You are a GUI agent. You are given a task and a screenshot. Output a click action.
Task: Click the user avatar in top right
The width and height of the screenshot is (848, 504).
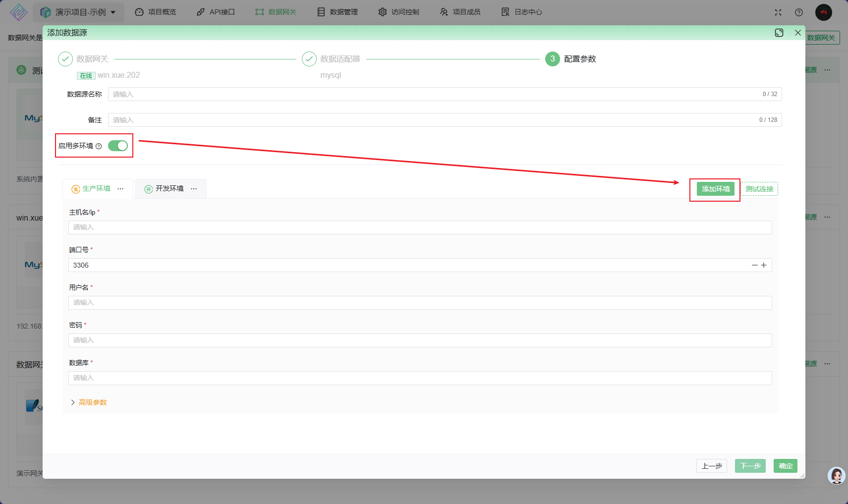pyautogui.click(x=824, y=12)
